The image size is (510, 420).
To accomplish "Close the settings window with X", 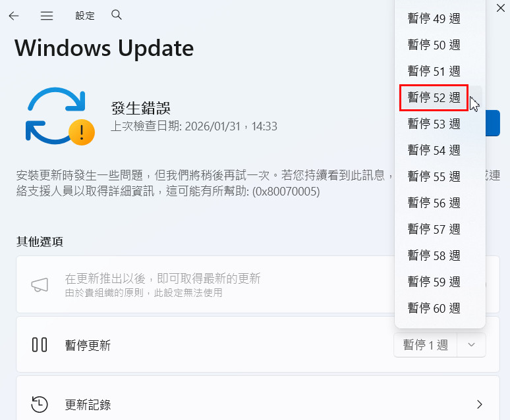I will point(501,8).
